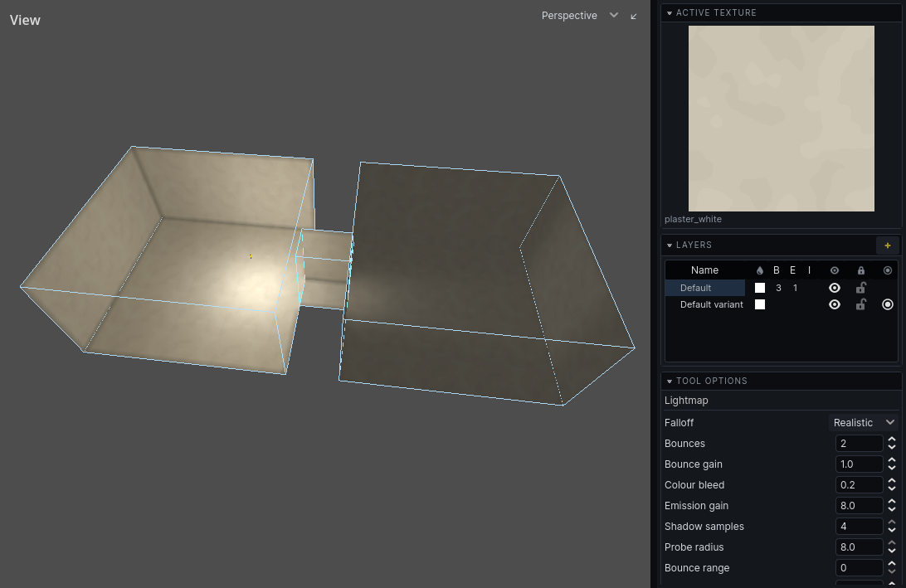
Task: Select the Default variant layer row
Action: [x=782, y=304]
